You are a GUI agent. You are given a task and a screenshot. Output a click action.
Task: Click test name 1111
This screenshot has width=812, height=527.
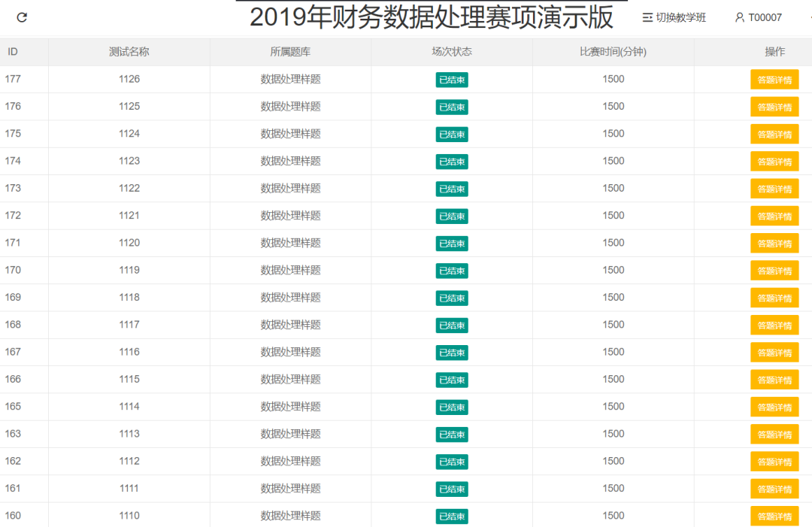129,488
